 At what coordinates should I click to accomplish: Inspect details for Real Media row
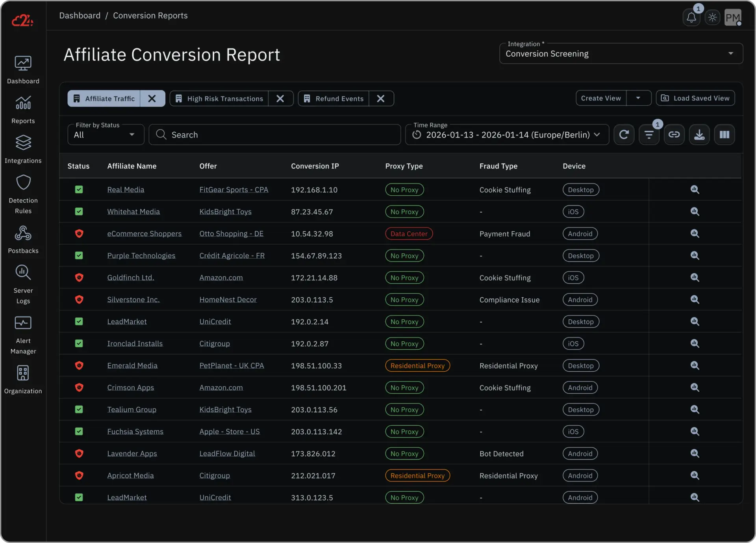[x=695, y=189]
